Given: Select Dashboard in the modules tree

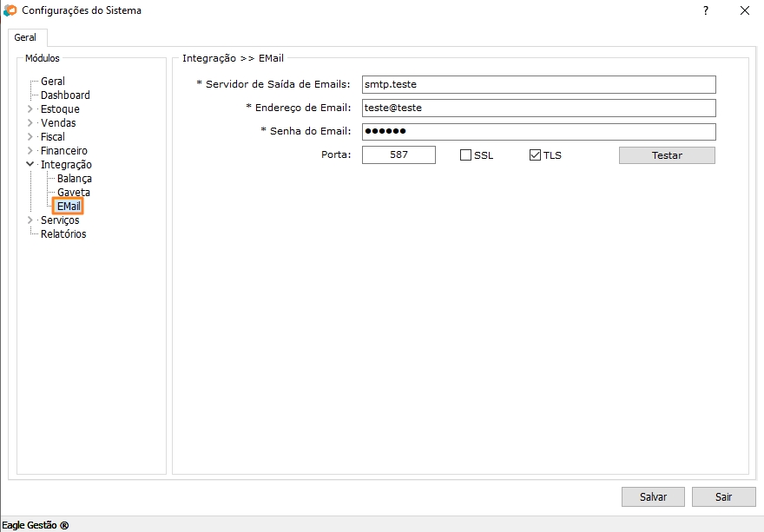Looking at the screenshot, I should pos(65,95).
